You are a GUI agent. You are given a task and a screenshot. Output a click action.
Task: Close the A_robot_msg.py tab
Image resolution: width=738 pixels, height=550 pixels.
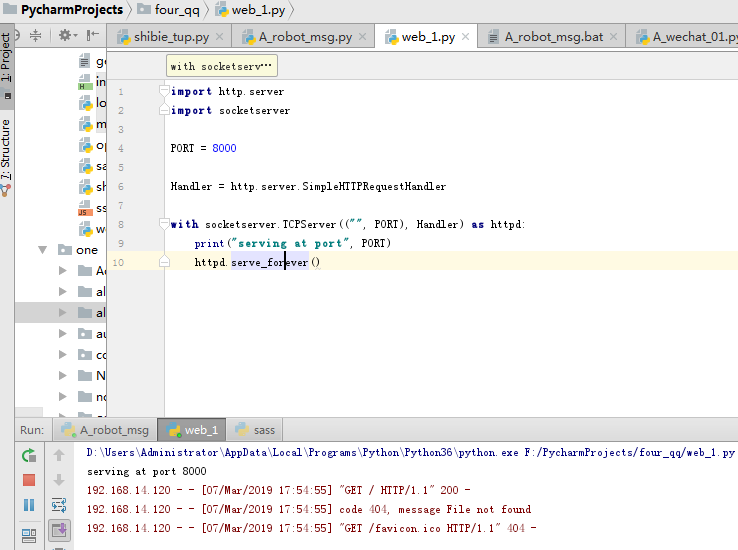point(362,37)
